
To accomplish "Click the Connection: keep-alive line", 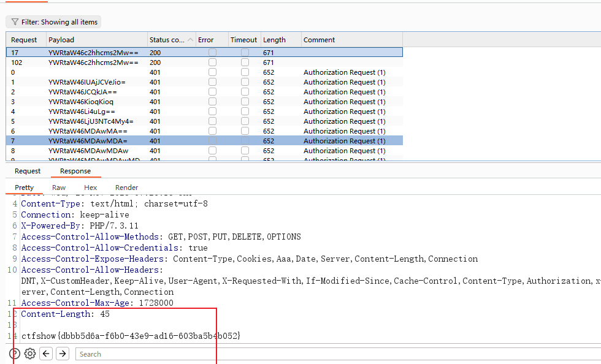I will 75,214.
